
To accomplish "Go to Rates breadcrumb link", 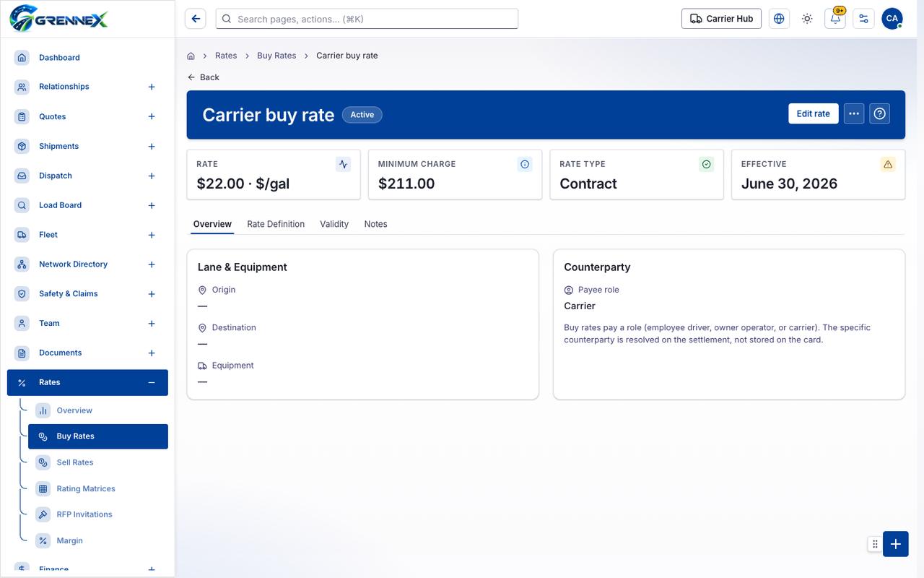I will click(226, 56).
